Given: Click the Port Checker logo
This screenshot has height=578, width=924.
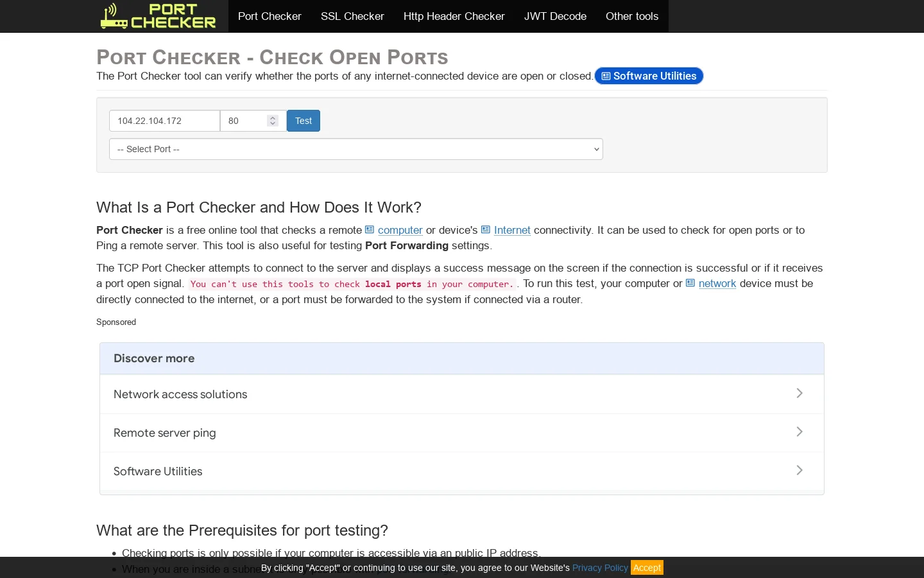Looking at the screenshot, I should pyautogui.click(x=158, y=16).
